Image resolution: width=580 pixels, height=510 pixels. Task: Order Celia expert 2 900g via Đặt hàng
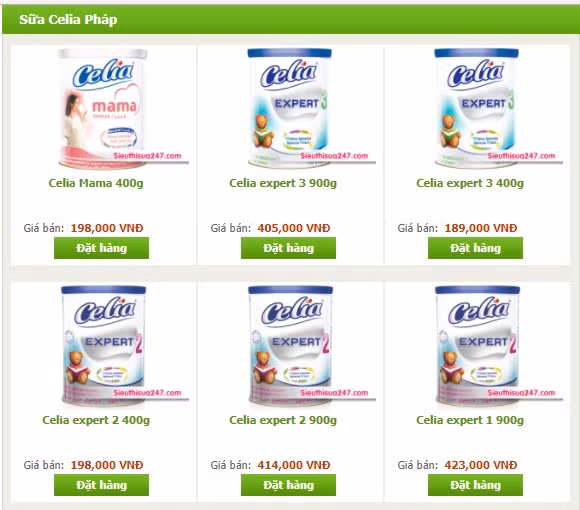point(289,485)
